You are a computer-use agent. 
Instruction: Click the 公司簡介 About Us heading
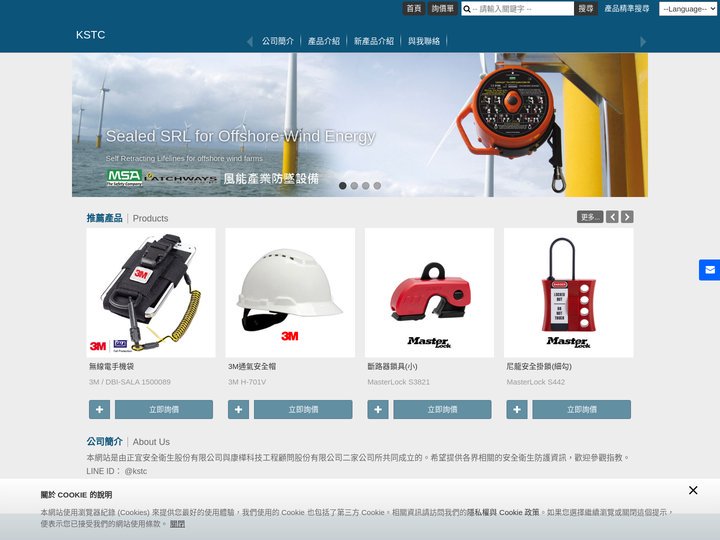tap(128, 442)
